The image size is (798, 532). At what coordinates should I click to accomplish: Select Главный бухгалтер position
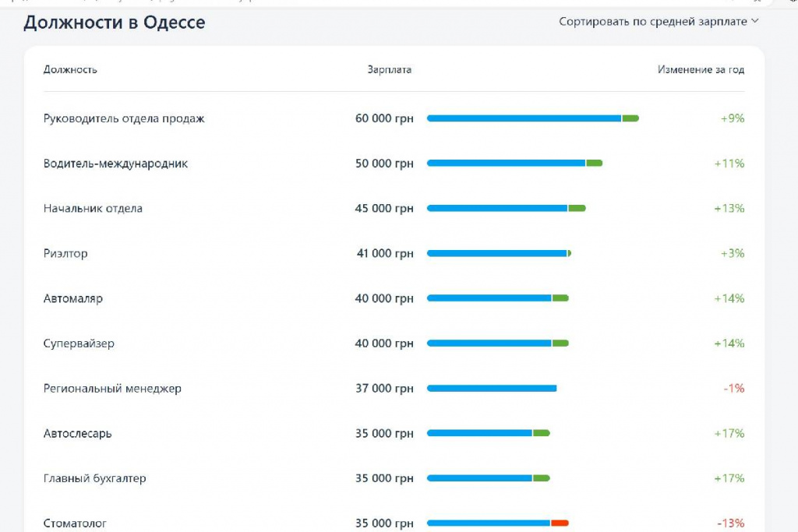click(x=94, y=478)
